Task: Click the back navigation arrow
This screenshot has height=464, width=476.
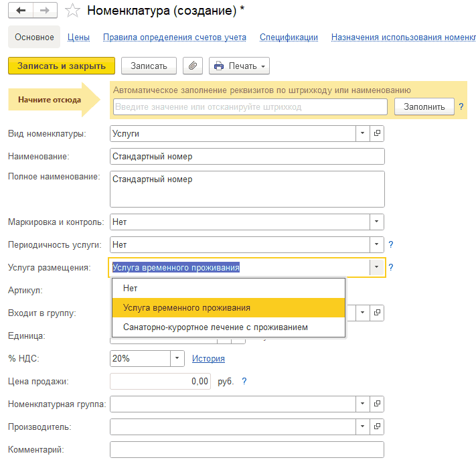Action: (x=21, y=10)
